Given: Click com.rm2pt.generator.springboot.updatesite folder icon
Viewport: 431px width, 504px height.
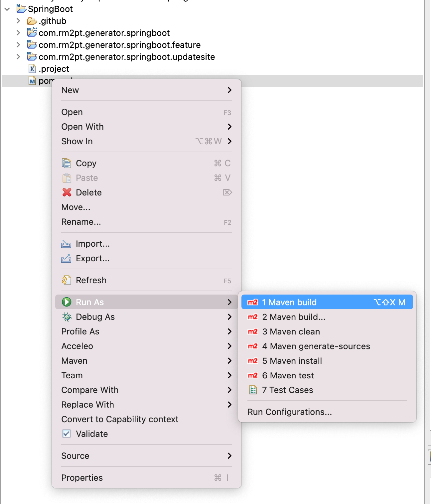Looking at the screenshot, I should 32,56.
